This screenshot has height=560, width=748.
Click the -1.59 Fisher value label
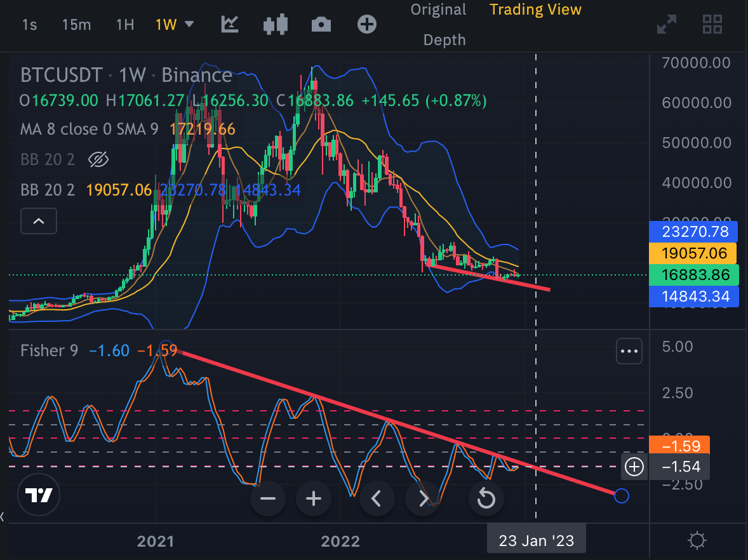pos(679,446)
